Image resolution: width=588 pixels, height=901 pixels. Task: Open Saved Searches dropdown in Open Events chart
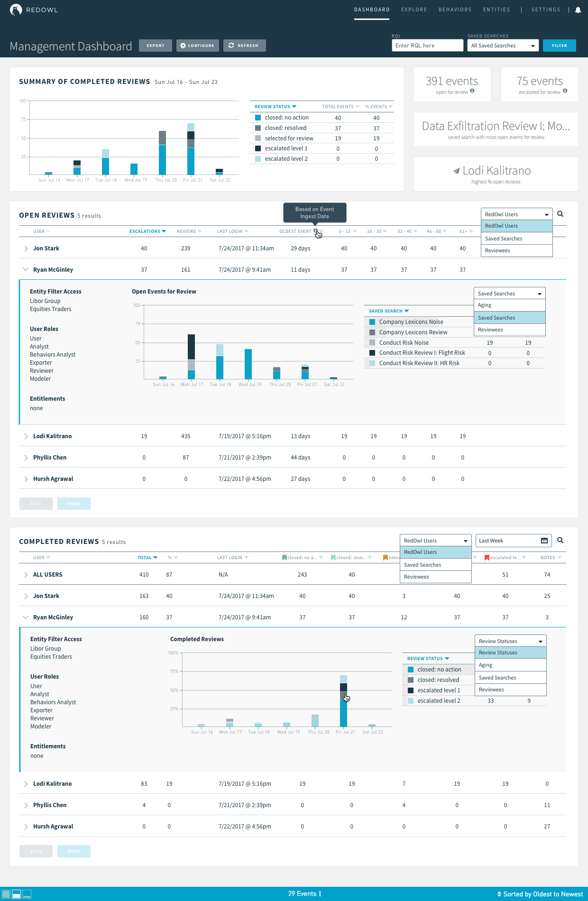[510, 294]
